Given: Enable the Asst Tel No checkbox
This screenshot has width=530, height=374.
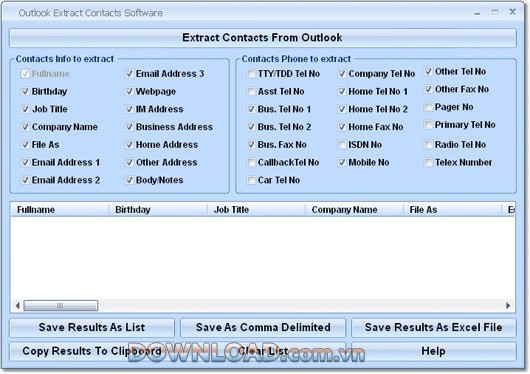Looking at the screenshot, I should pos(251,91).
